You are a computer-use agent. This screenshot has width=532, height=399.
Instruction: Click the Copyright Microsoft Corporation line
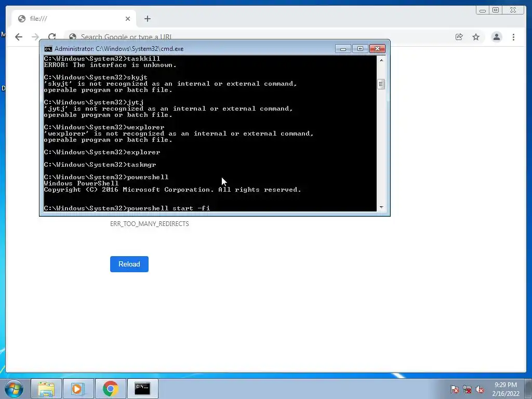(x=172, y=190)
